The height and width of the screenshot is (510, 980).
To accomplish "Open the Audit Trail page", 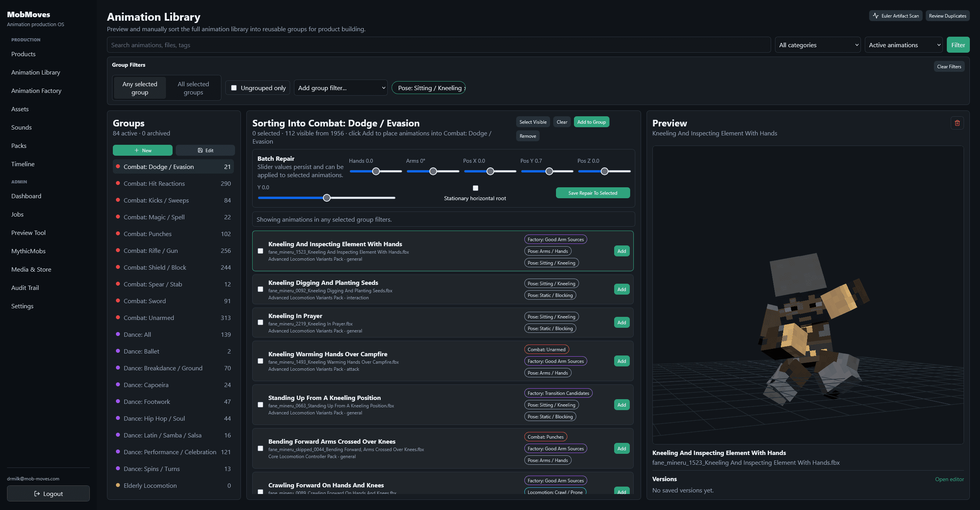I will tap(25, 288).
